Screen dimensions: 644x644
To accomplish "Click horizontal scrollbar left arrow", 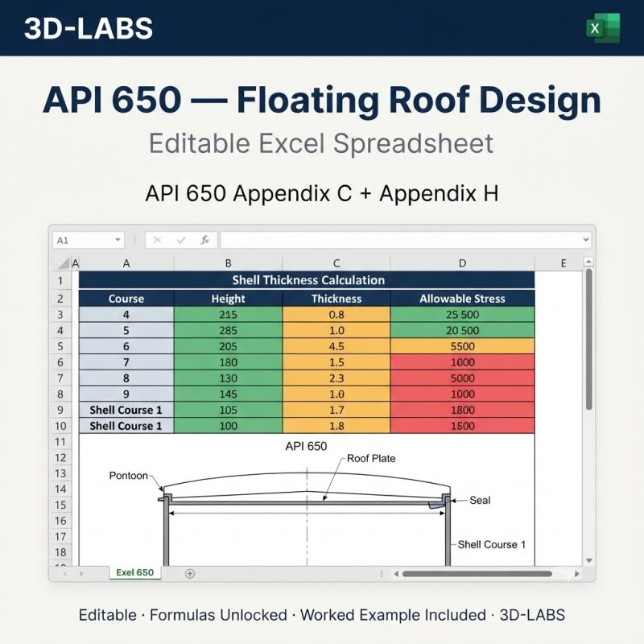I will click(x=396, y=574).
